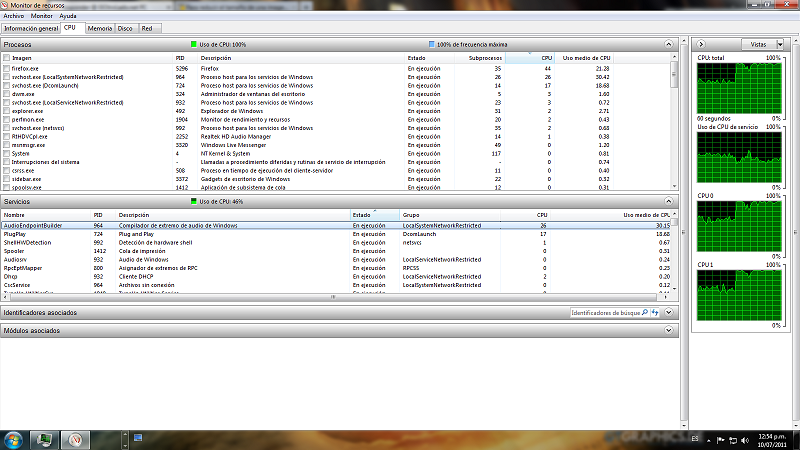The image size is (800, 450).
Task: Click the green Servicios Uso de CPU indicator
Action: click(x=194, y=202)
